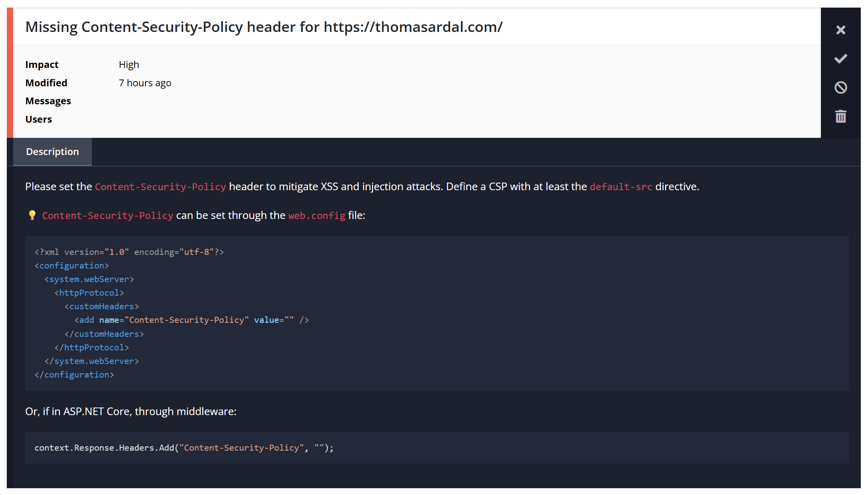Open the Description tab
The height and width of the screenshot is (495, 868).
point(52,152)
